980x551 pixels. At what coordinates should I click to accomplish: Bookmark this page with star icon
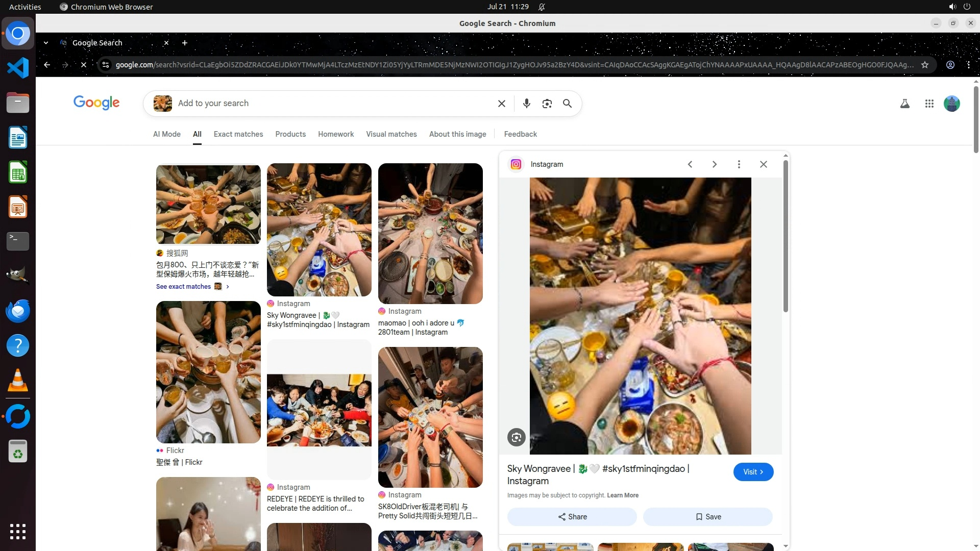coord(924,65)
